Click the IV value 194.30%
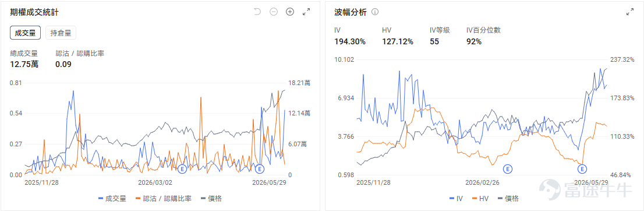Screen dimensions: 644x211 click(x=350, y=41)
